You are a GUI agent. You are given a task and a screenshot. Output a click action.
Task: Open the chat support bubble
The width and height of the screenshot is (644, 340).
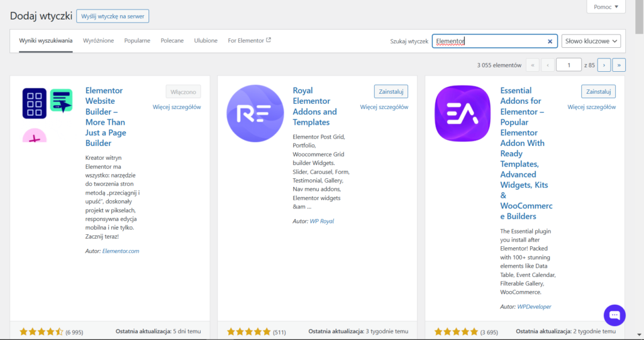click(614, 315)
